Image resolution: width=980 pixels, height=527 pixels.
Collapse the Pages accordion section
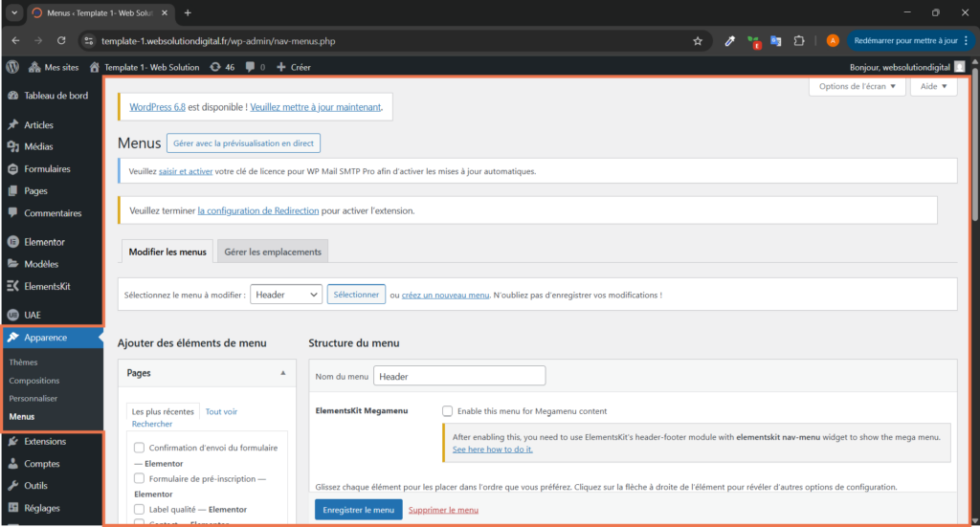click(282, 373)
